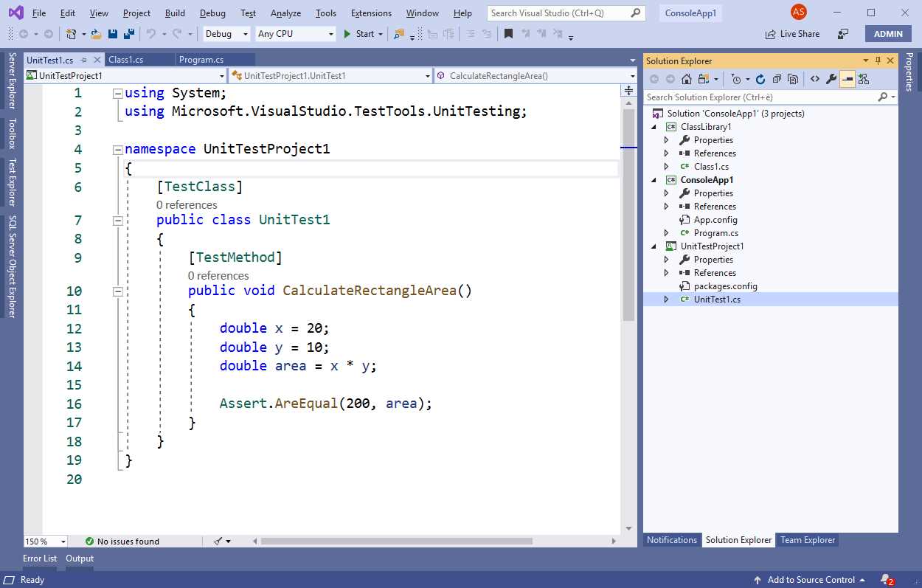Open the Test Explorer side tab
The width and height of the screenshot is (922, 588).
(x=11, y=181)
